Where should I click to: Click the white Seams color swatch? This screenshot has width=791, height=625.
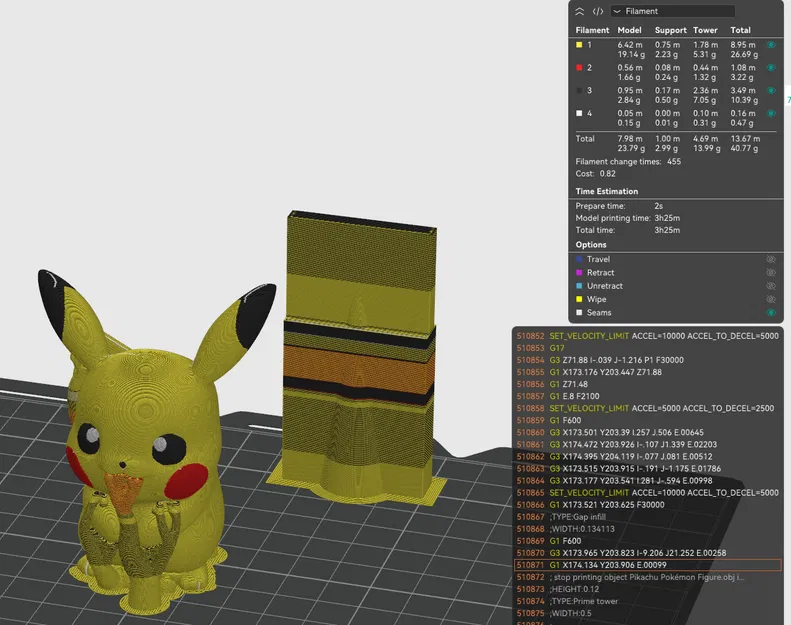(x=579, y=313)
